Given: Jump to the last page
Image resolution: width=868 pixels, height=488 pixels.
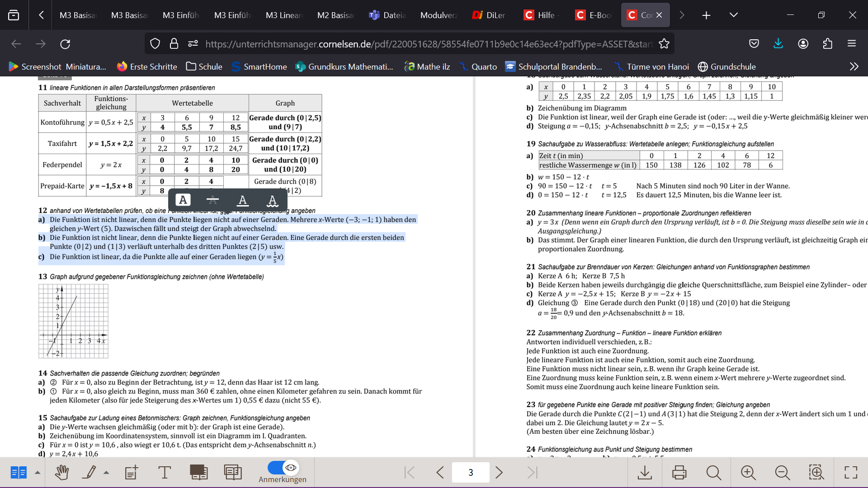Looking at the screenshot, I should click(x=533, y=473).
